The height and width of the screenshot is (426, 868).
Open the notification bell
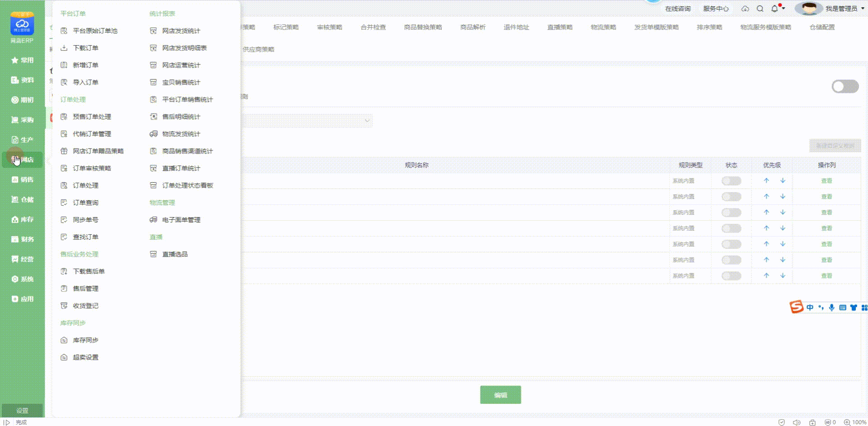point(775,9)
